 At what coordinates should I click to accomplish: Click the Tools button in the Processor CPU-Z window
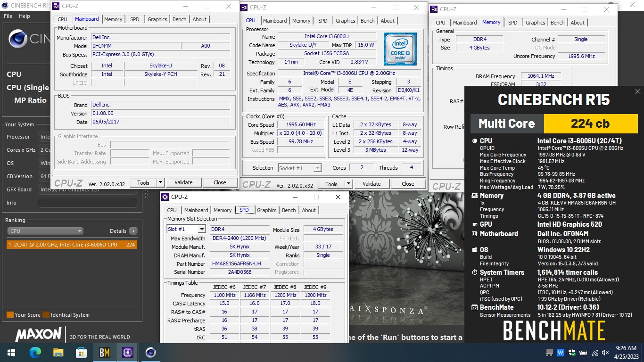[331, 184]
